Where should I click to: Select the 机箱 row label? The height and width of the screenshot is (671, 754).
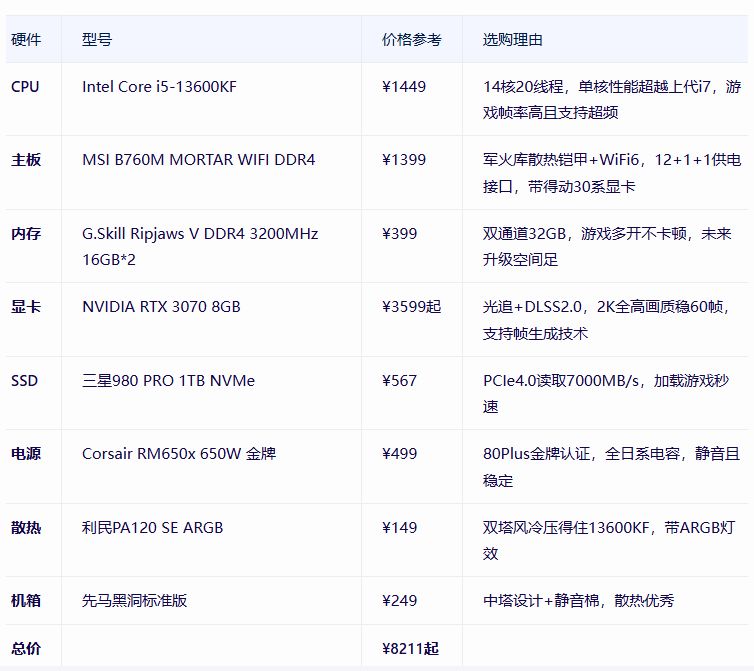click(x=26, y=601)
